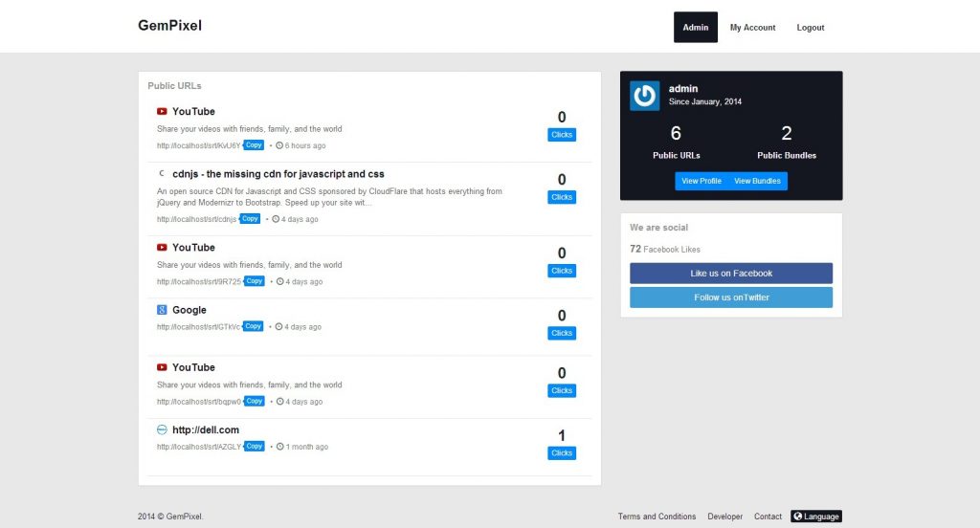
Task: Open the Contact footer link
Action: pyautogui.click(x=768, y=517)
